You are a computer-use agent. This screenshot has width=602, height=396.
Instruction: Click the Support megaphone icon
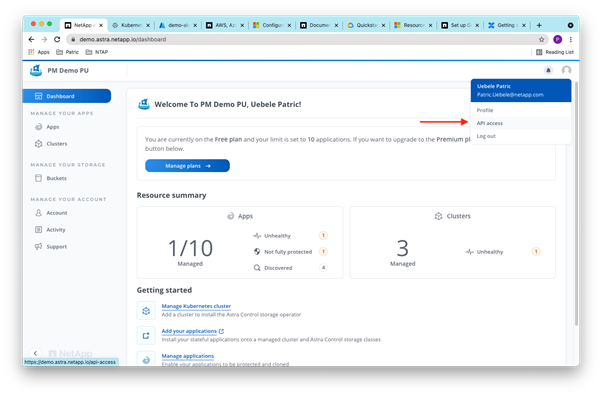tap(38, 247)
